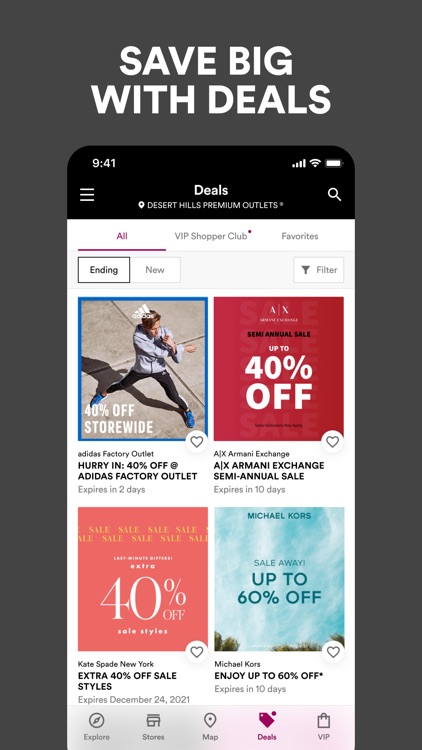Select the Ending sort button
The height and width of the screenshot is (750, 422).
[104, 270]
